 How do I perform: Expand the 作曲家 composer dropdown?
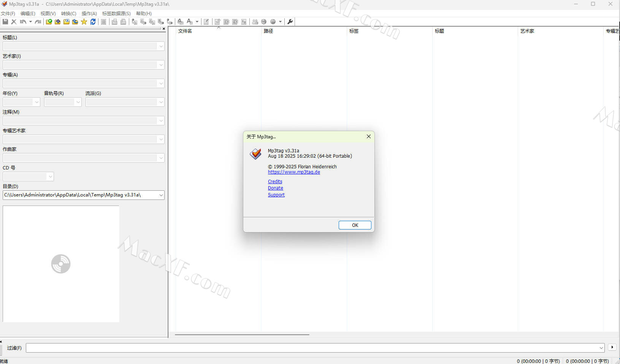[x=161, y=158]
